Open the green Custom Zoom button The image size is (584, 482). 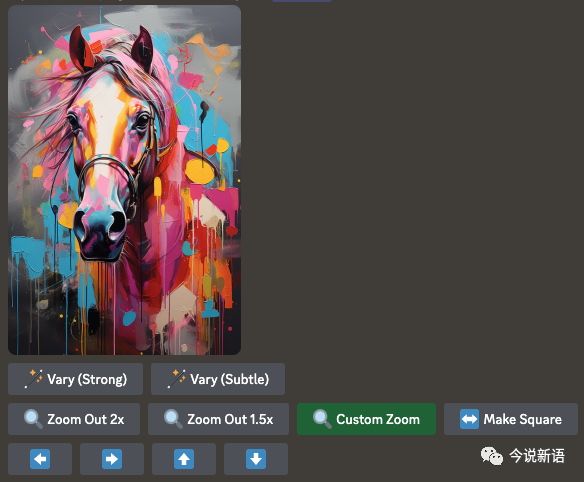point(366,419)
